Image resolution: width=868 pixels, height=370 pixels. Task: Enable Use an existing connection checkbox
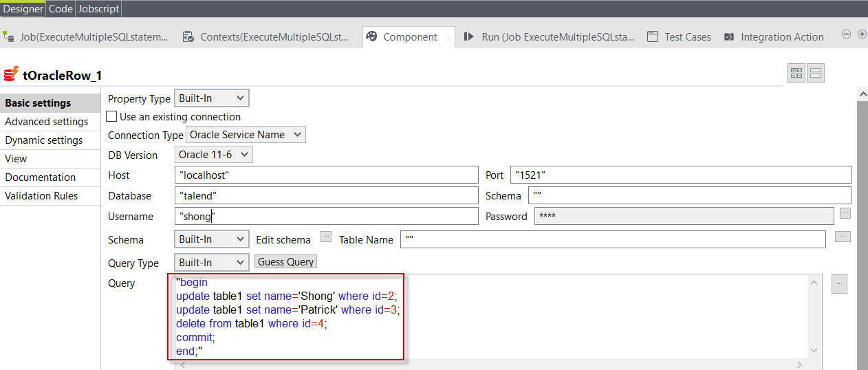tap(111, 117)
